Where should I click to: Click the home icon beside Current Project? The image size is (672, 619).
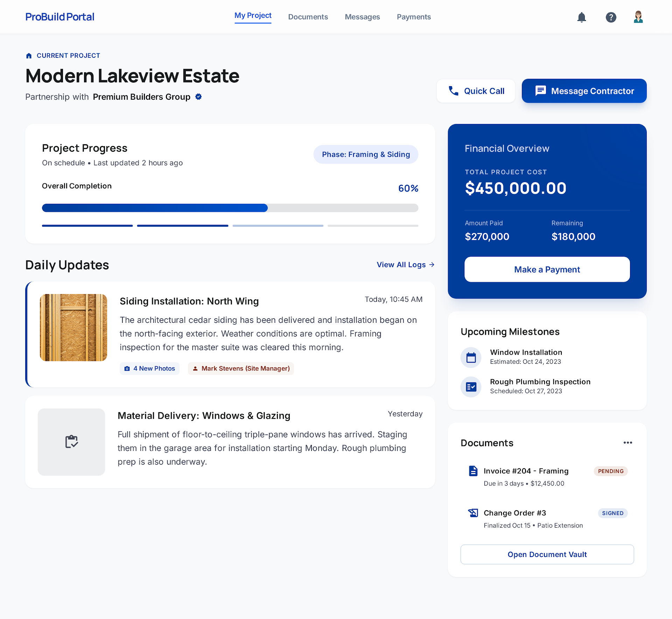tap(29, 56)
